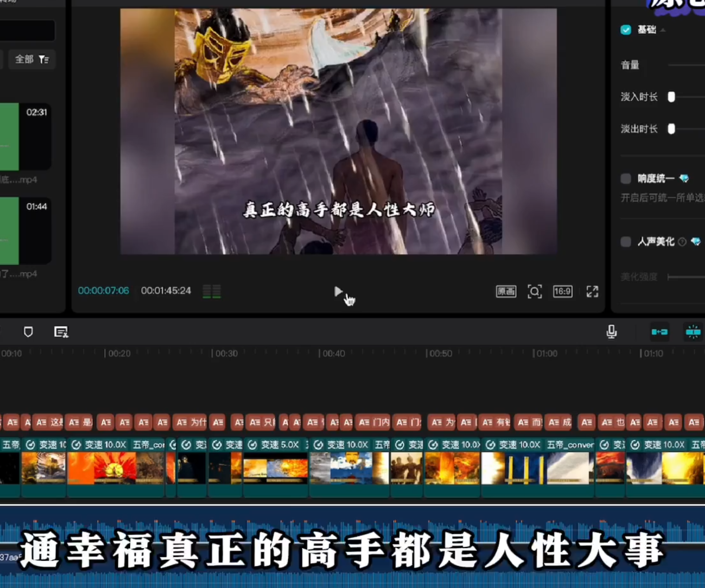Viewport: 705px width, 588px height.
Task: Enable the 人声美化 checkbox
Action: coord(626,242)
